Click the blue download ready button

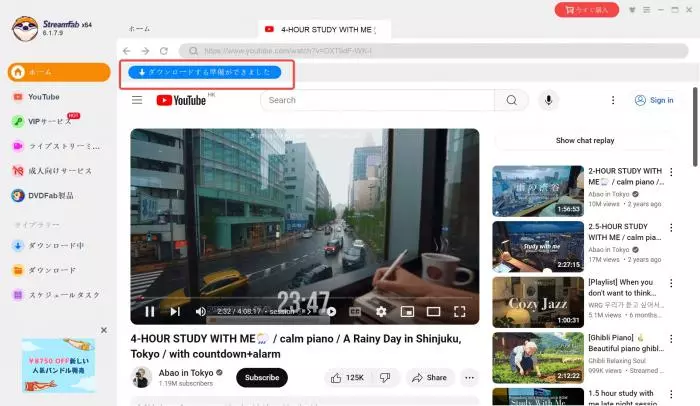tap(204, 72)
